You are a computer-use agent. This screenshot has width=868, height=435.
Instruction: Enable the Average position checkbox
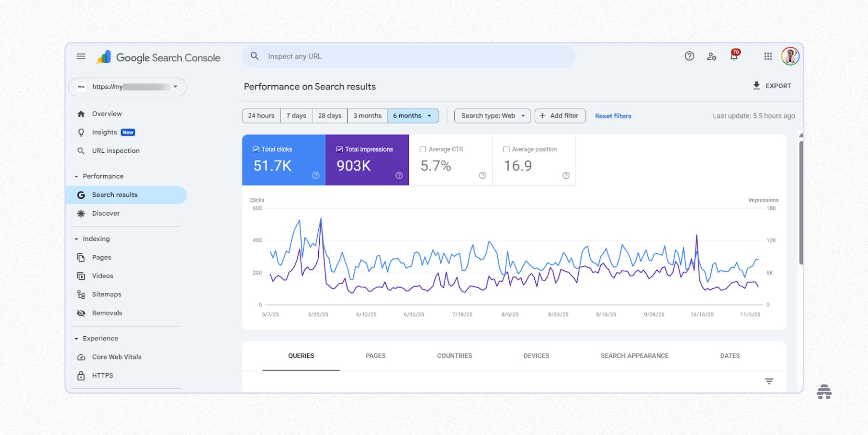click(x=506, y=149)
